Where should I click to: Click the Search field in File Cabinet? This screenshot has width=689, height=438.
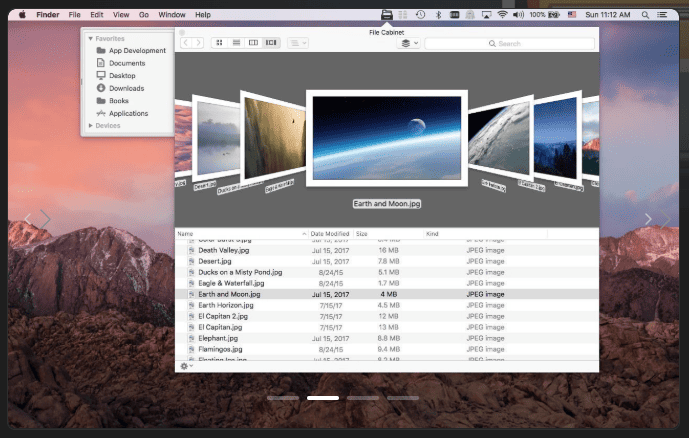(x=509, y=43)
